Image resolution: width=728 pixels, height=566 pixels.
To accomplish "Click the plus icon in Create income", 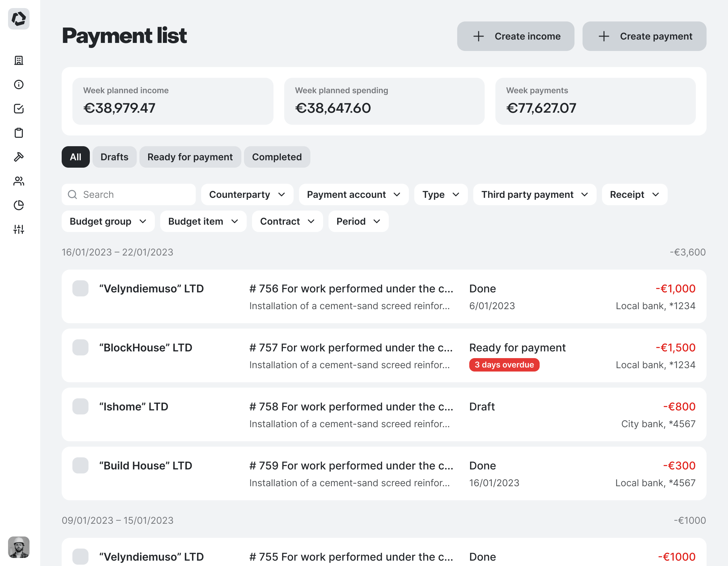I will tap(479, 36).
